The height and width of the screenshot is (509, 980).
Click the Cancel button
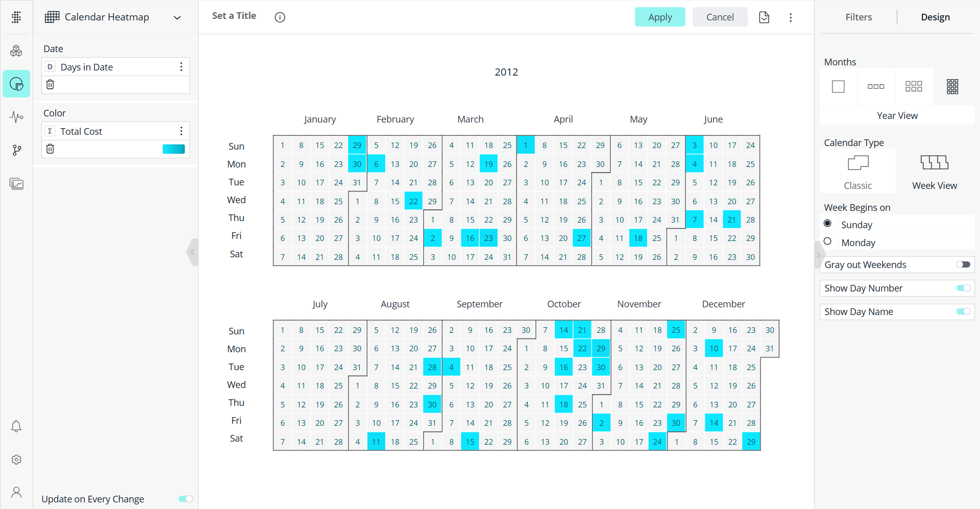(x=720, y=17)
